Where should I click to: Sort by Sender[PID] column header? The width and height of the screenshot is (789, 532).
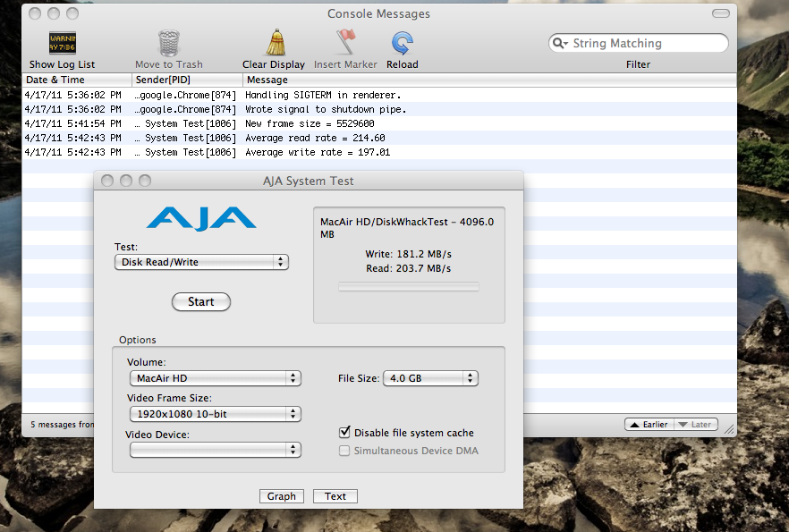pos(187,80)
